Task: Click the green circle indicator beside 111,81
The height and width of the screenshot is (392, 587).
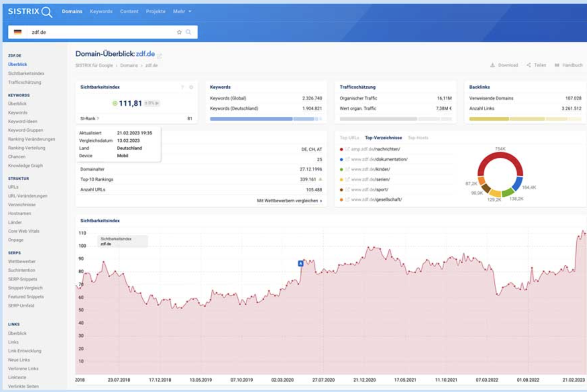Action: pos(115,103)
